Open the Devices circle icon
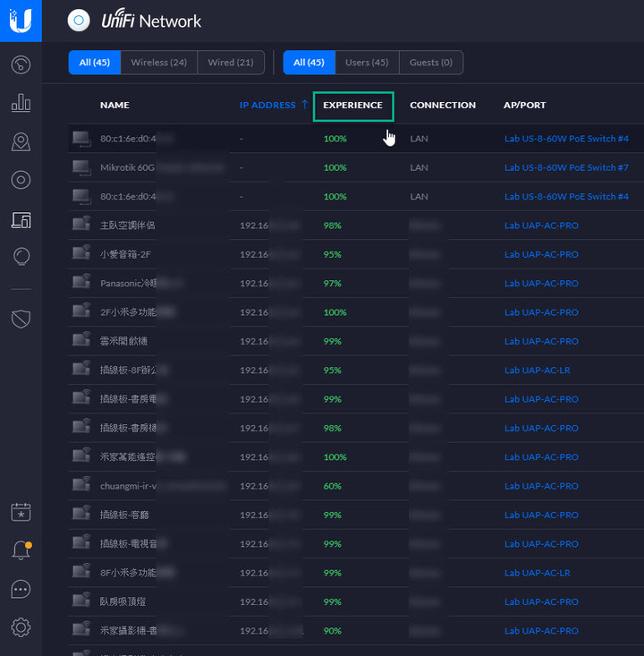This screenshot has height=656, width=644. click(x=21, y=180)
